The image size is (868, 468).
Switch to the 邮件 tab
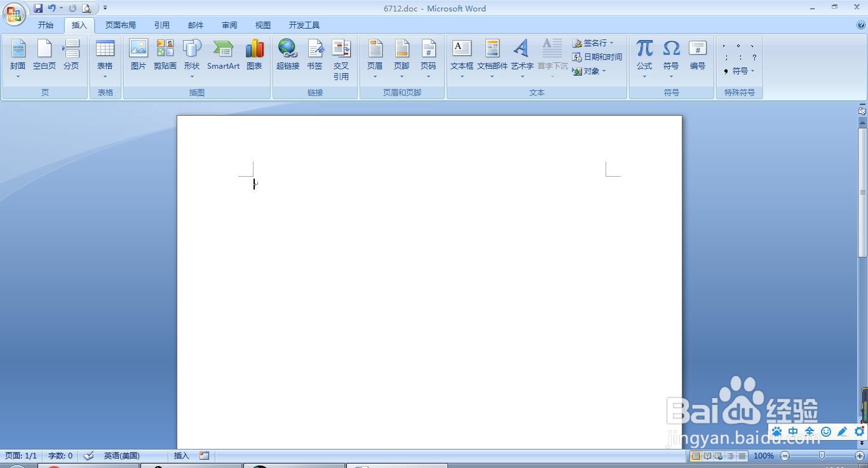(x=196, y=25)
